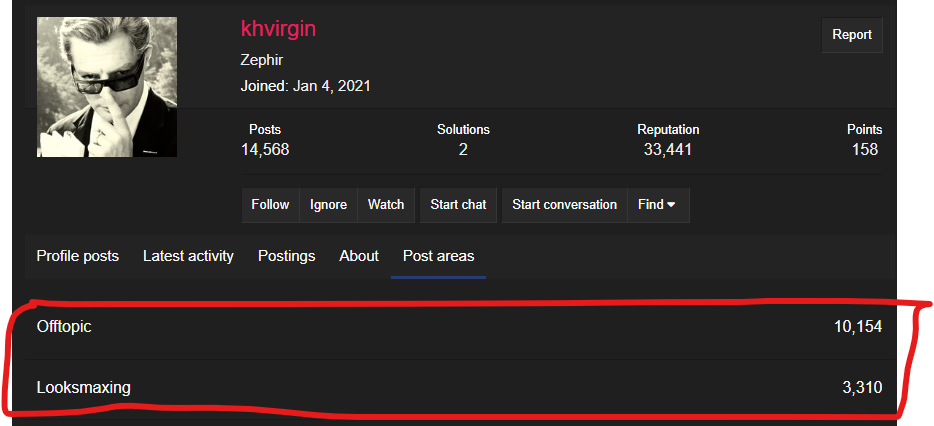This screenshot has height=426, width=934.
Task: Click the profile avatar picture
Action: click(x=107, y=87)
